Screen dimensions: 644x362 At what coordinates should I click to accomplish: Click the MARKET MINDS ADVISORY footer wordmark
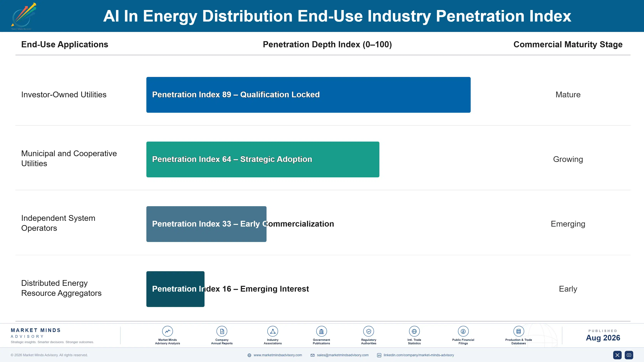(x=36, y=333)
